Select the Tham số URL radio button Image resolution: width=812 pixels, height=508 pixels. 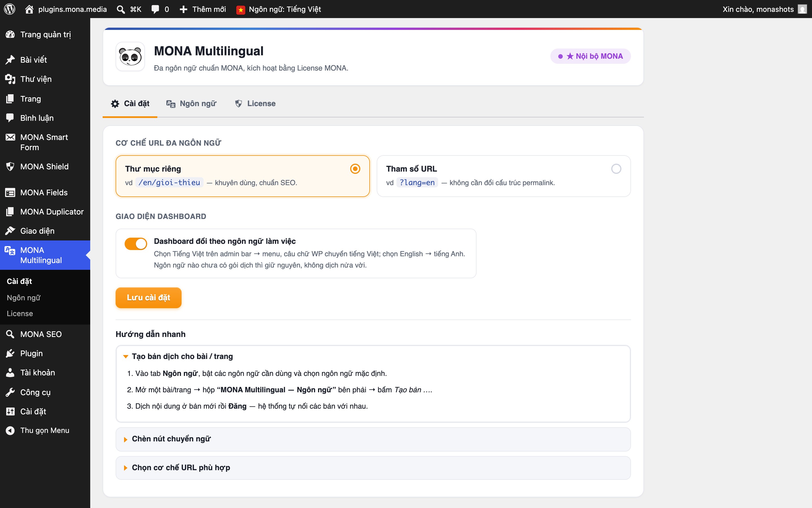click(616, 169)
